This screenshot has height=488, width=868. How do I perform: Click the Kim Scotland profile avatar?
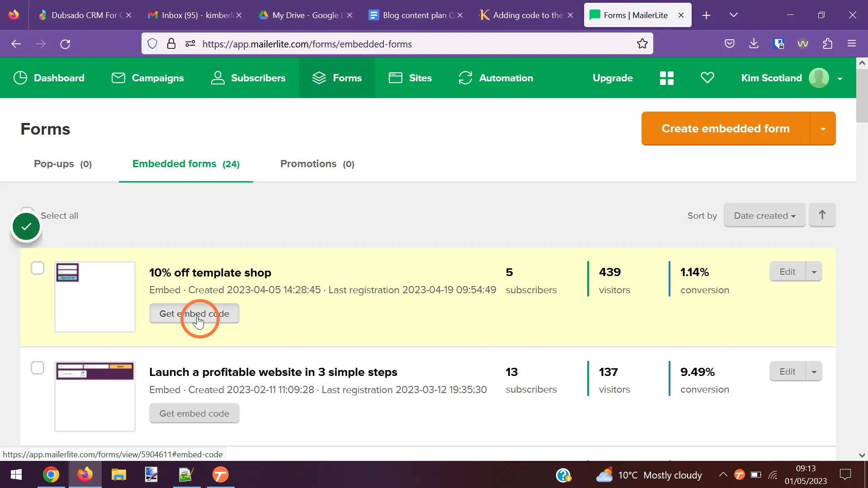819,78
